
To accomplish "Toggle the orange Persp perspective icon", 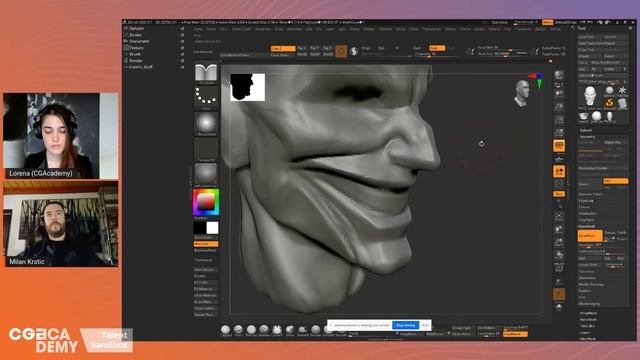I will click(559, 146).
